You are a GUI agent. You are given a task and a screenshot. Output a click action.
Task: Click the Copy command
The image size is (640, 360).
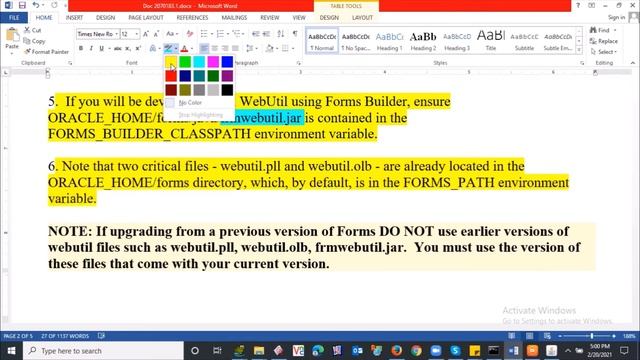click(x=34, y=41)
